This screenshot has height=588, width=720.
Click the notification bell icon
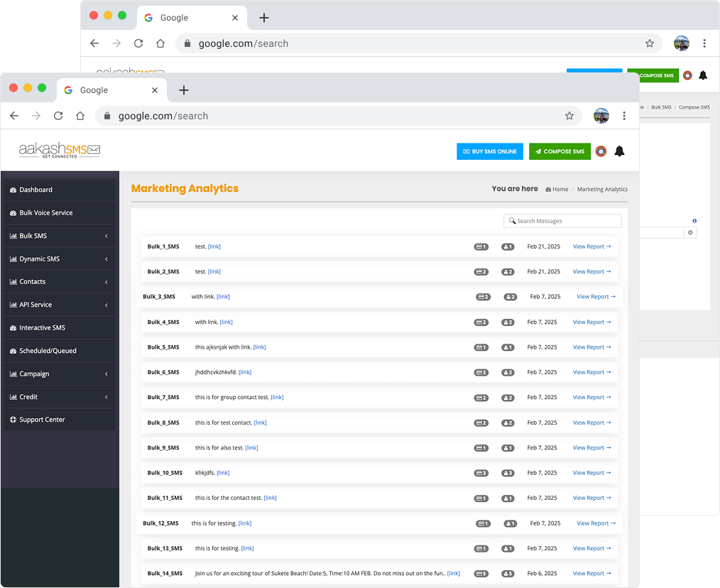pyautogui.click(x=619, y=151)
